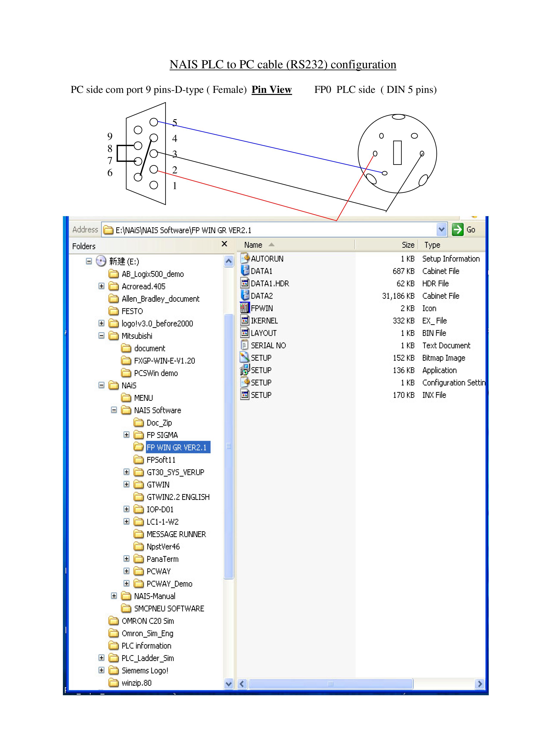Viewport: 534px width, 756px height.
Task: Sort files by Size column header
Action: pyautogui.click(x=408, y=245)
